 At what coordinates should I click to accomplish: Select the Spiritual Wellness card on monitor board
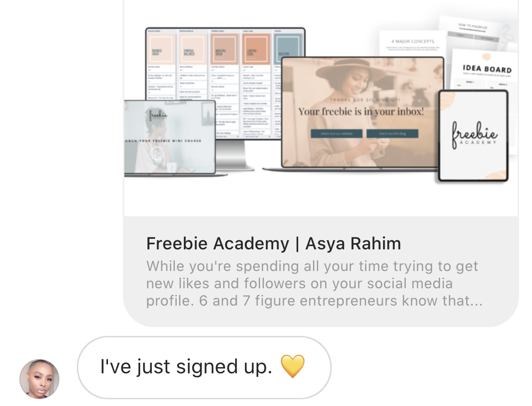[193, 49]
